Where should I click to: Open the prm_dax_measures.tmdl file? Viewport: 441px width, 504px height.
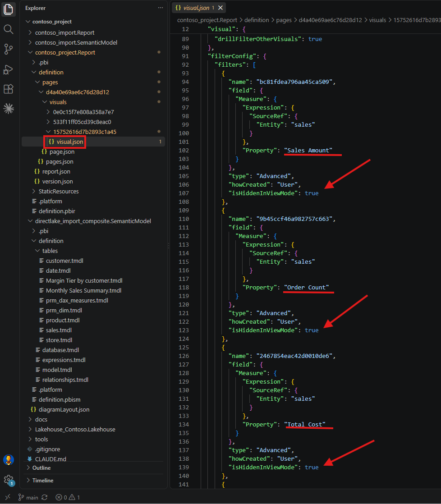click(77, 301)
